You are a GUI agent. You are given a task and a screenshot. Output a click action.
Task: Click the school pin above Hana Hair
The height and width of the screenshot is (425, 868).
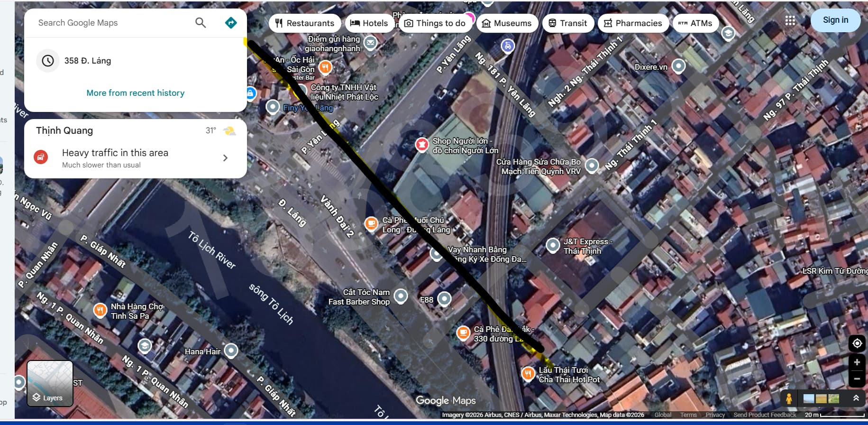(x=145, y=346)
